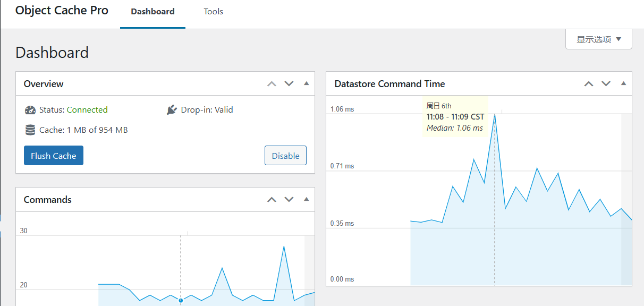Viewport: 644px width, 306px height.
Task: Click the Median: 1.06 ms tooltip
Action: point(455,128)
